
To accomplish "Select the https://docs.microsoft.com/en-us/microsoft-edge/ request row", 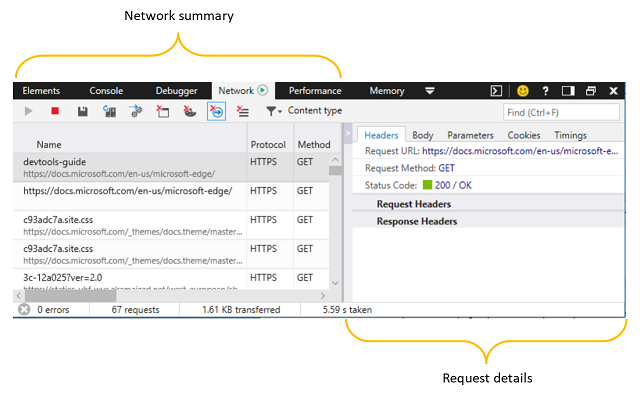I will pos(171,196).
